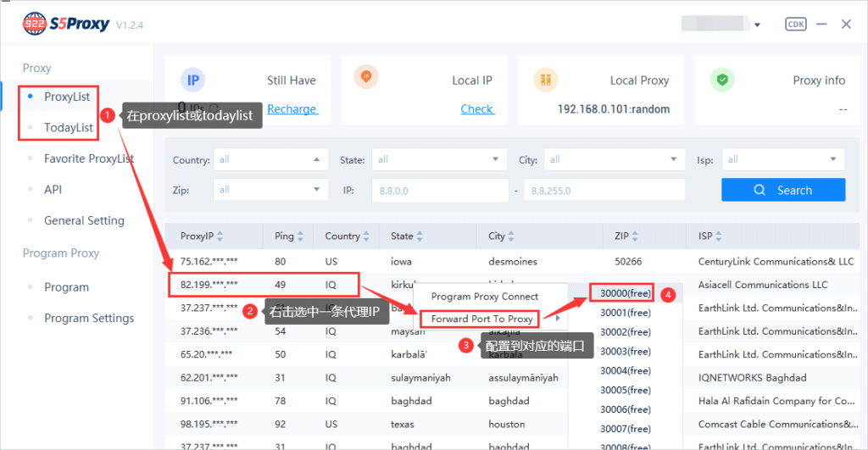Open the City dropdown

[615, 159]
